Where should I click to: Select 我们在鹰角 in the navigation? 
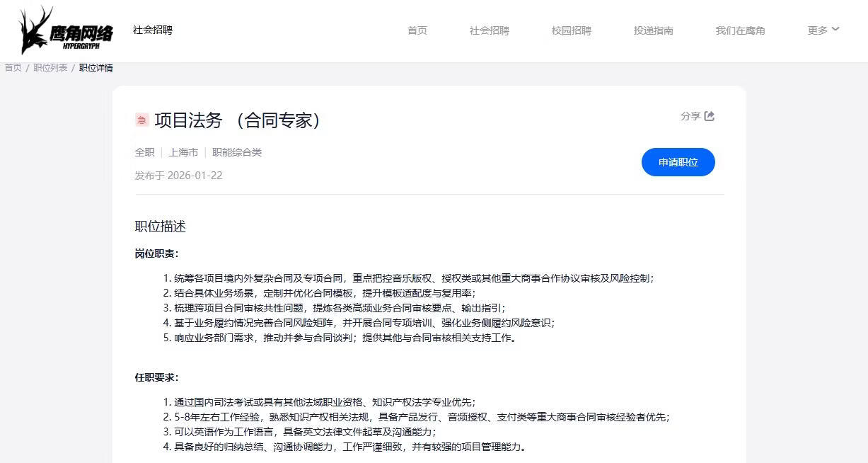pos(740,30)
